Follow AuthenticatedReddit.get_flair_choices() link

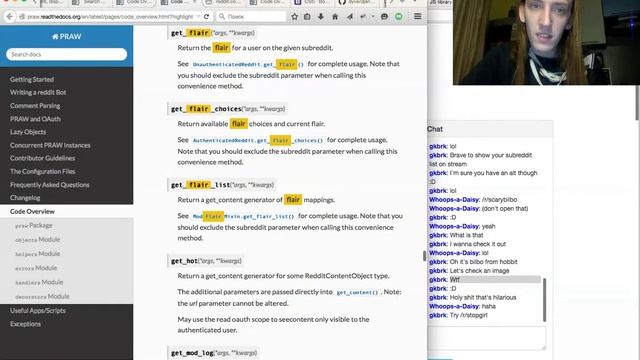(x=258, y=140)
